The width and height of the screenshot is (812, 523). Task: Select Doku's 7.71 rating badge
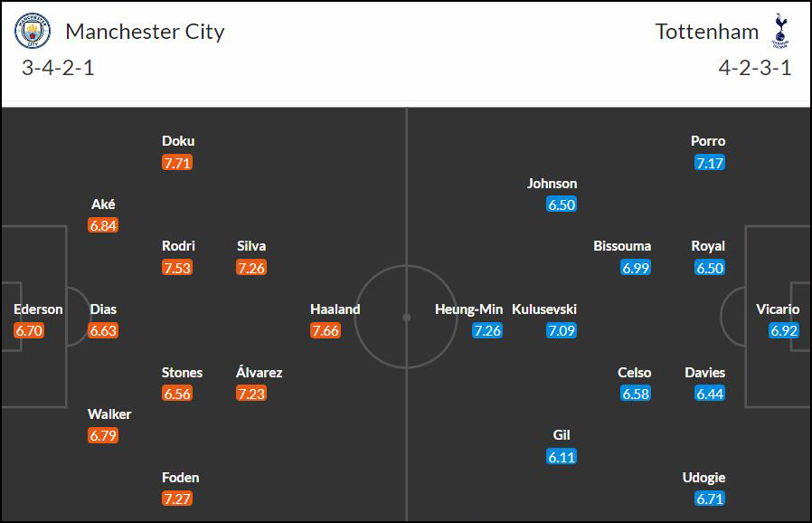pyautogui.click(x=177, y=163)
